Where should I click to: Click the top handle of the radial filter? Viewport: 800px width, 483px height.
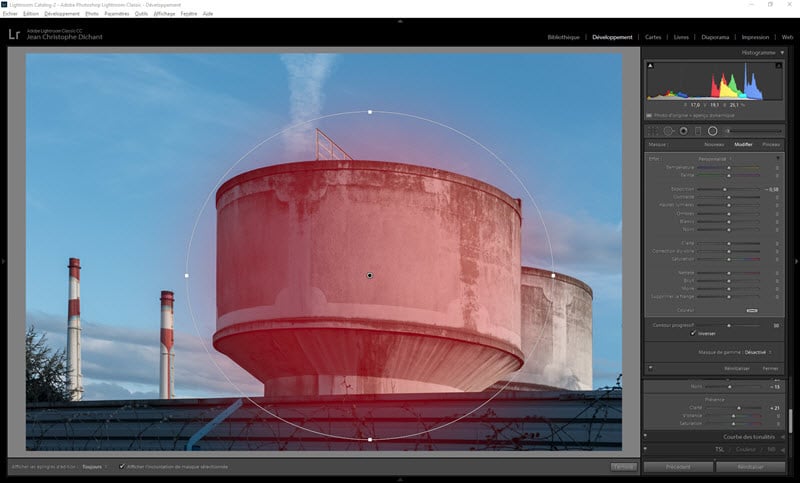coord(370,112)
